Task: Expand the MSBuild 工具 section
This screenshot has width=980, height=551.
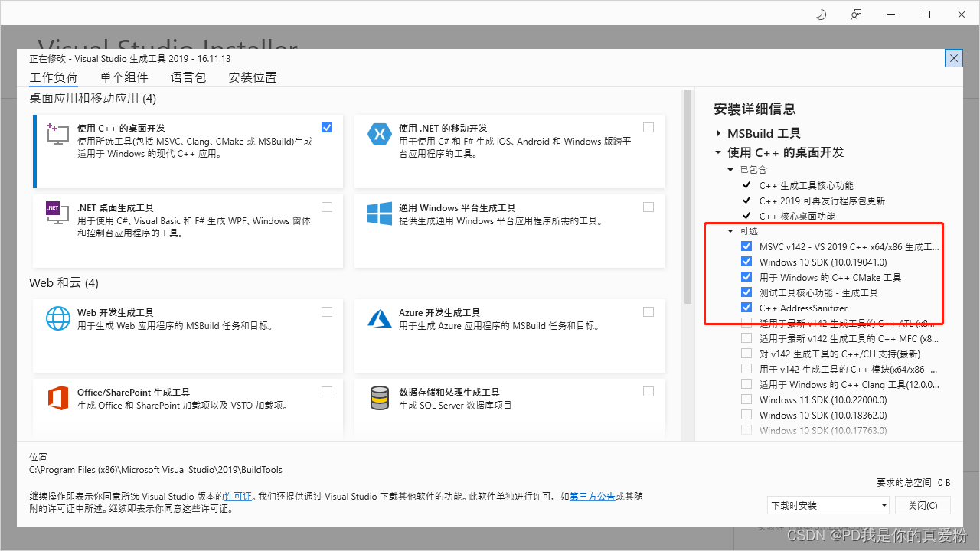Action: [x=718, y=133]
